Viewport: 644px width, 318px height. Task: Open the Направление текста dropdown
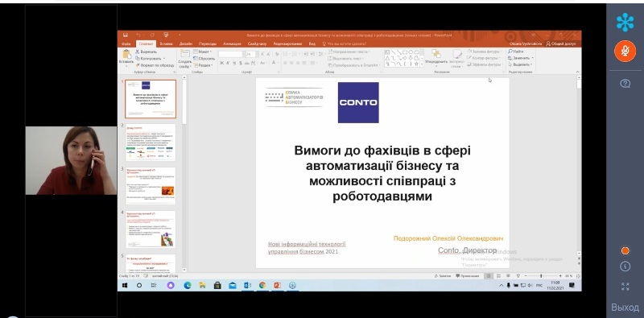(349, 52)
